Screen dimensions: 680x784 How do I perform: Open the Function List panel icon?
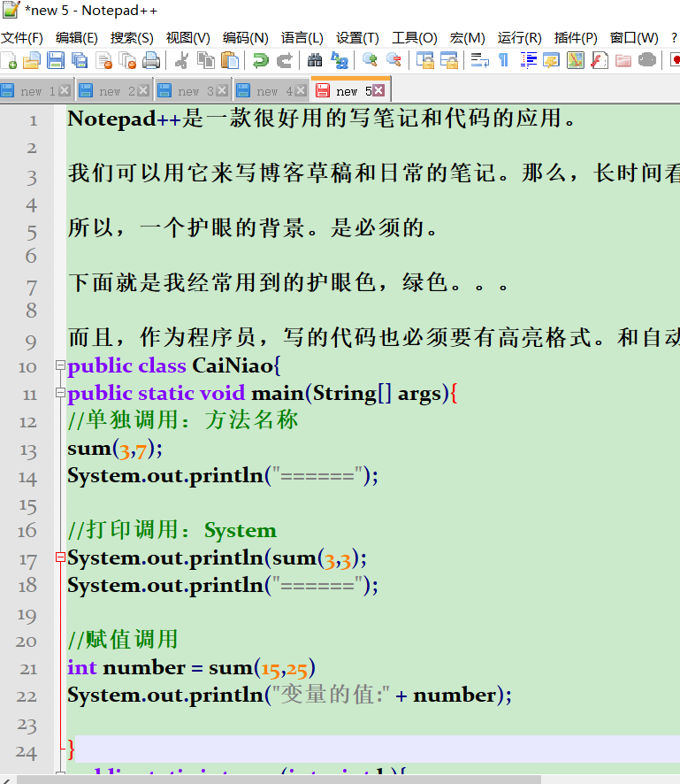click(599, 60)
